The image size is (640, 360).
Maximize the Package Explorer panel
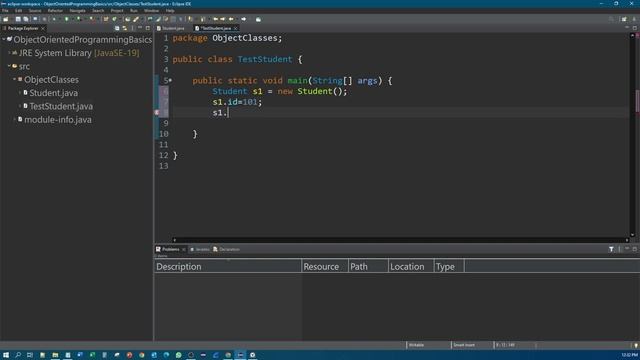coord(148,28)
